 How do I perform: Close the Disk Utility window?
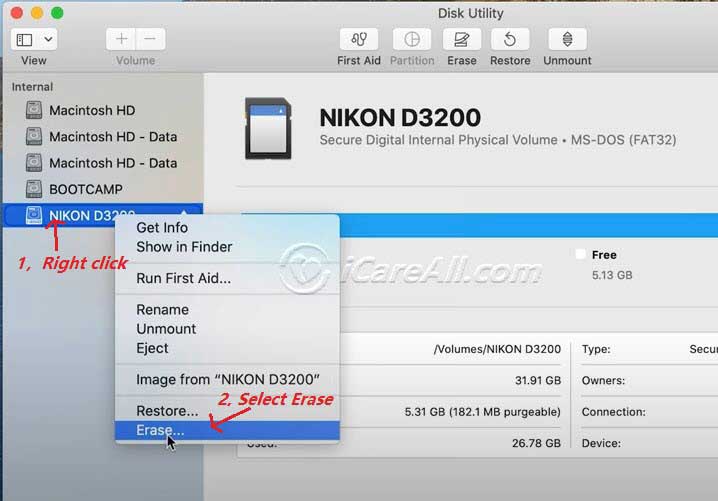17,12
